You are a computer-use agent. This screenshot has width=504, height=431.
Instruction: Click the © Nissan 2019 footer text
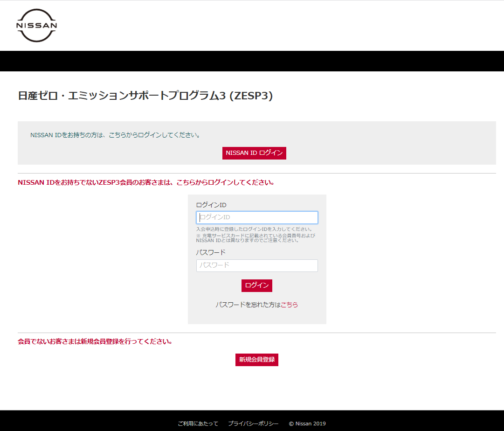pos(307,424)
